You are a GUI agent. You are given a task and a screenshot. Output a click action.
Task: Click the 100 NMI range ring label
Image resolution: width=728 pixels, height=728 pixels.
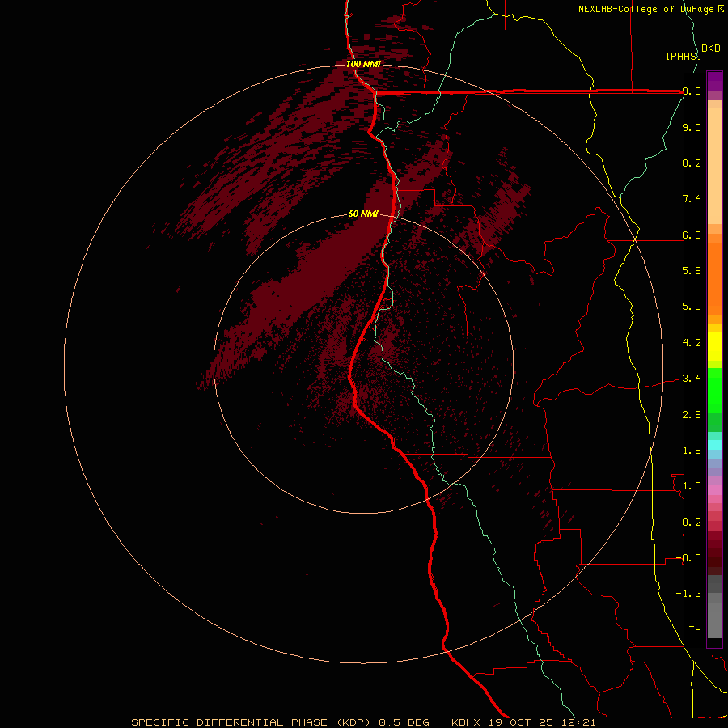tap(363, 64)
